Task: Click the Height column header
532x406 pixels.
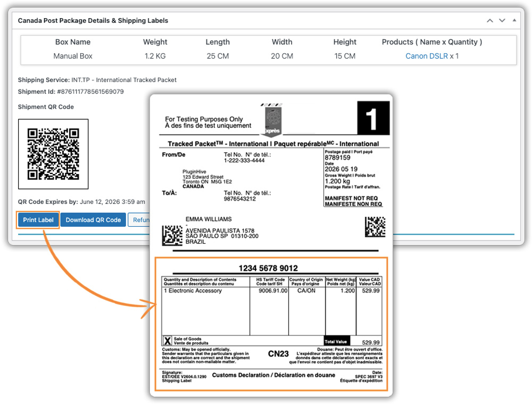Action: [345, 42]
